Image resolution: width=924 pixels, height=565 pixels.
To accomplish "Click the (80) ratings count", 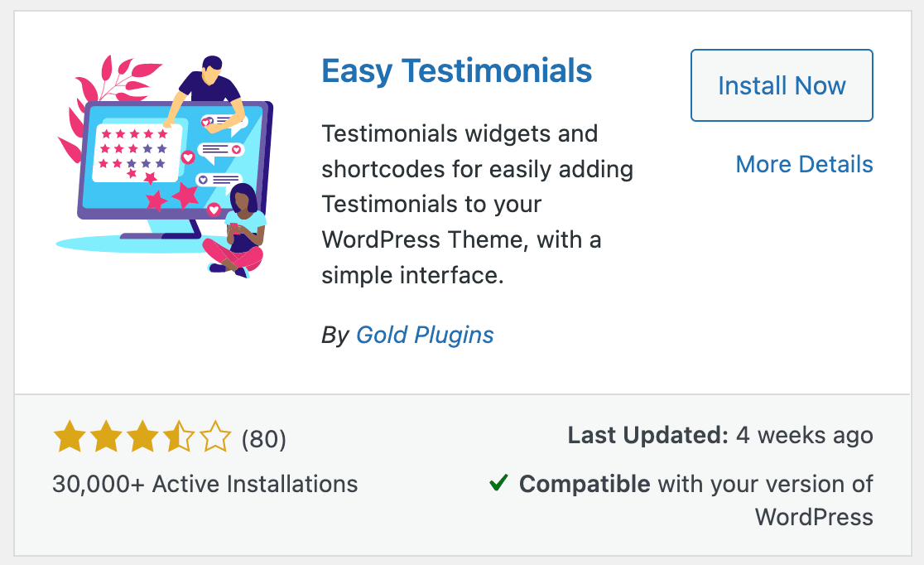I will click(x=263, y=439).
